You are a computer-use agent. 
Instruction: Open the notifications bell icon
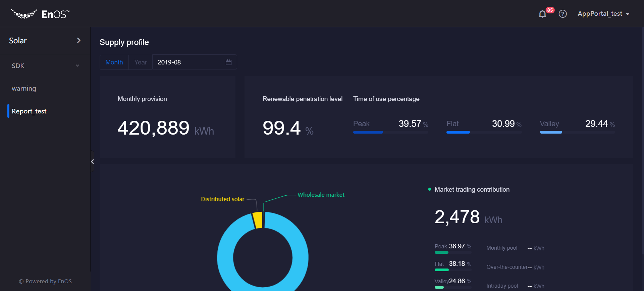(542, 14)
